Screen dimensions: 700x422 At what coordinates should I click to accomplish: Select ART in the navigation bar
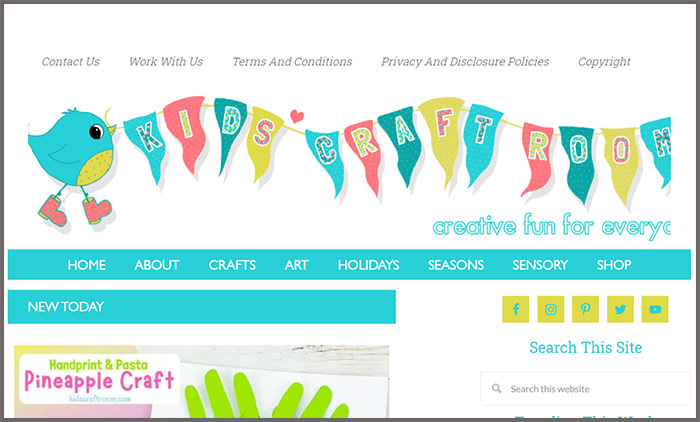click(x=296, y=265)
